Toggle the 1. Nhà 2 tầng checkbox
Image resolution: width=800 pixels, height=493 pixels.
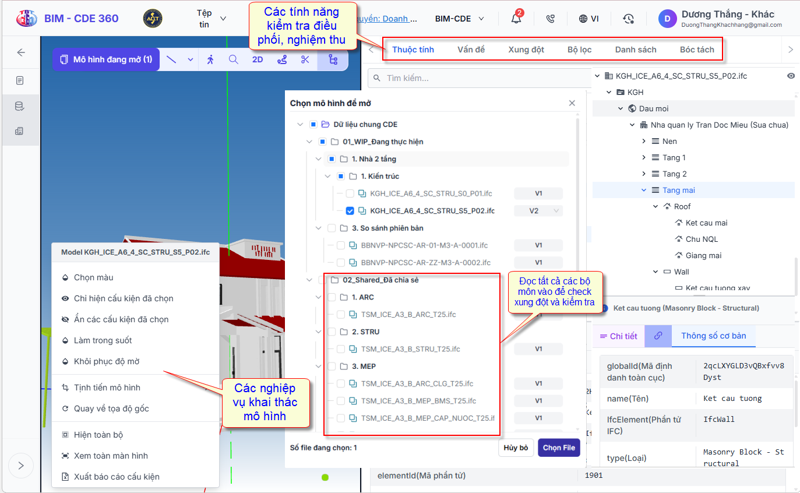point(332,159)
